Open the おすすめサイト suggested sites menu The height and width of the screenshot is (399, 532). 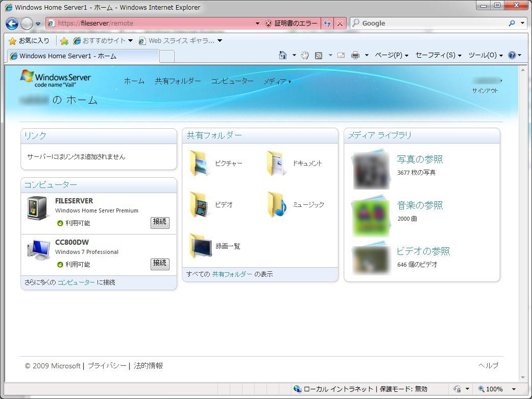(x=103, y=41)
